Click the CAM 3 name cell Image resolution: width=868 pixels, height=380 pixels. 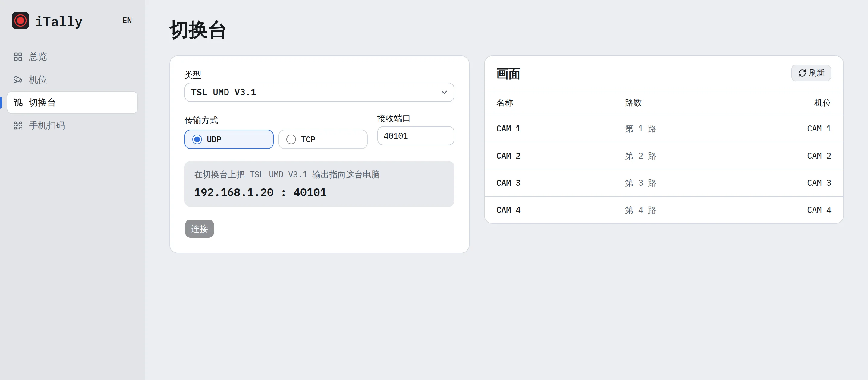508,183
